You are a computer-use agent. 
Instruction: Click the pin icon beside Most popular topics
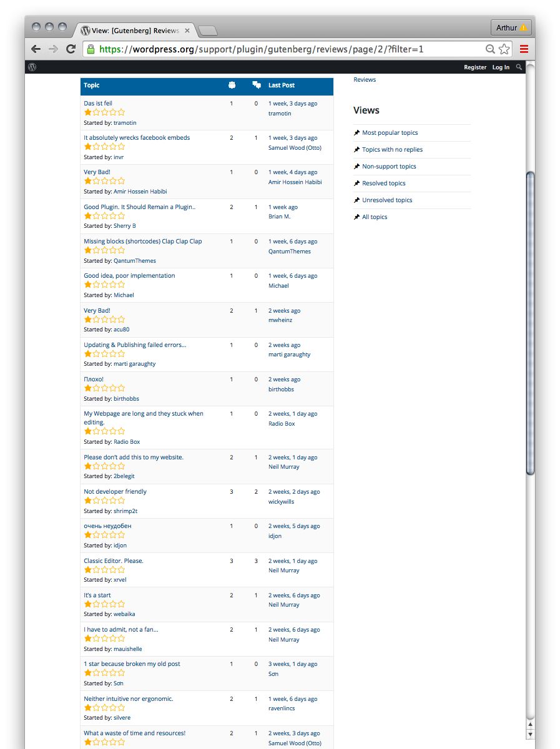356,132
